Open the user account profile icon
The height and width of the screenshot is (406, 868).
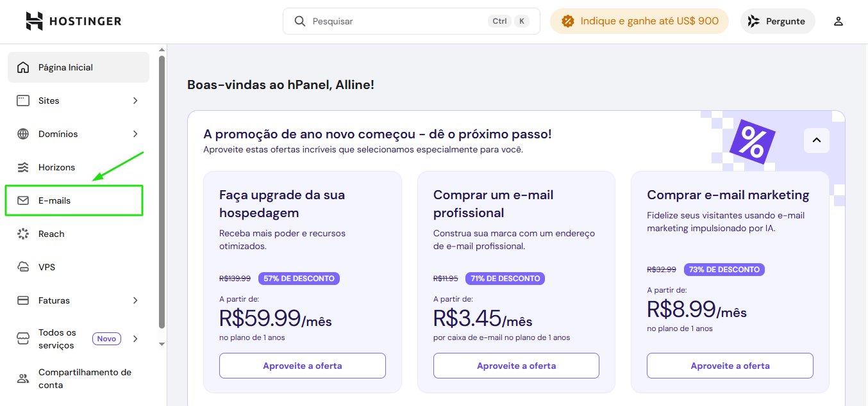coord(838,21)
